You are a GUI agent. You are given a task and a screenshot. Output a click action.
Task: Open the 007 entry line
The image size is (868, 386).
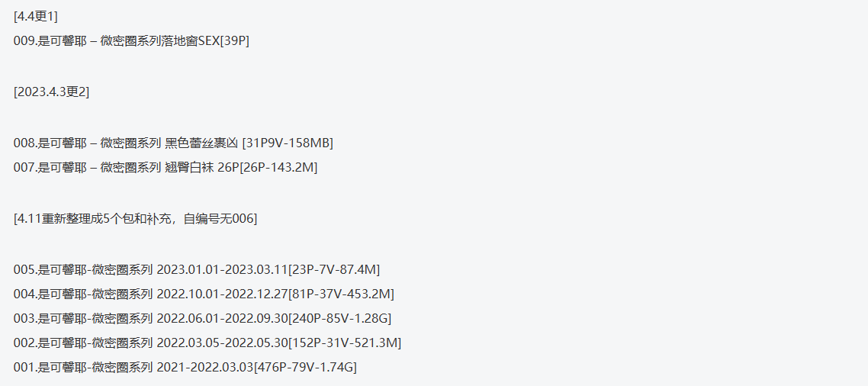tap(166, 168)
